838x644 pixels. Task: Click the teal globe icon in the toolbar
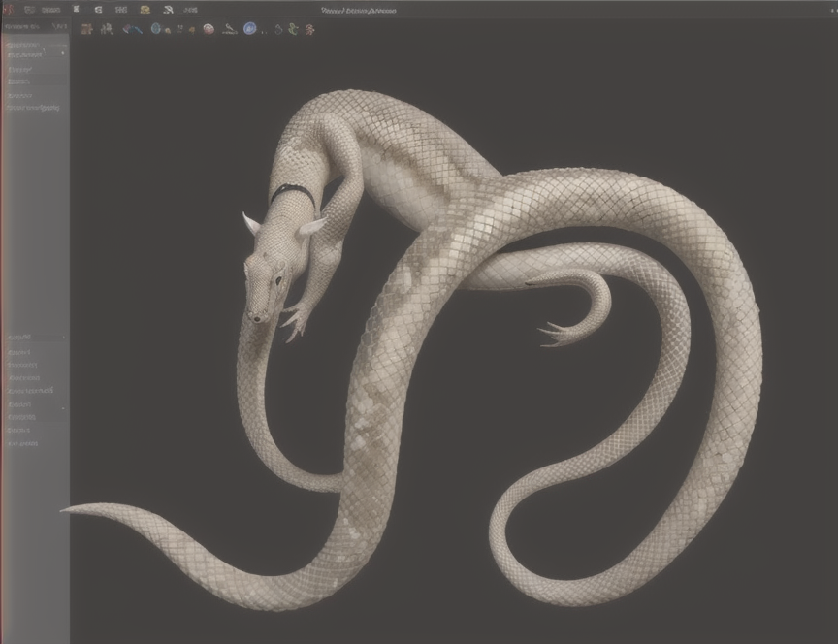pos(156,28)
